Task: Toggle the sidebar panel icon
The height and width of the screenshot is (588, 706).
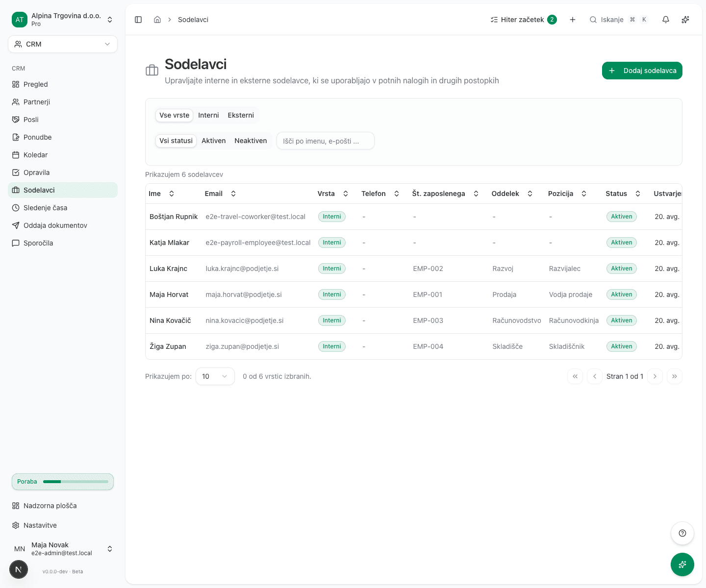Action: tap(138, 20)
